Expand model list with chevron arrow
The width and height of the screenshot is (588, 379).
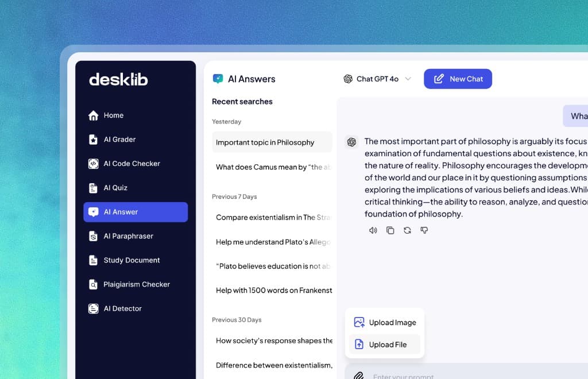point(408,79)
